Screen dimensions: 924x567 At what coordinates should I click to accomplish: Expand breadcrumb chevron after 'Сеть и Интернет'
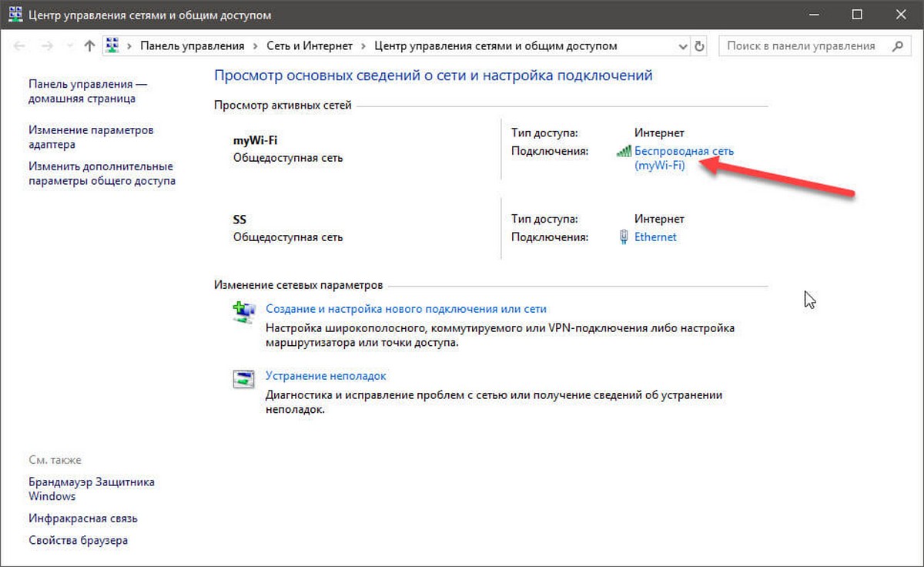363,46
